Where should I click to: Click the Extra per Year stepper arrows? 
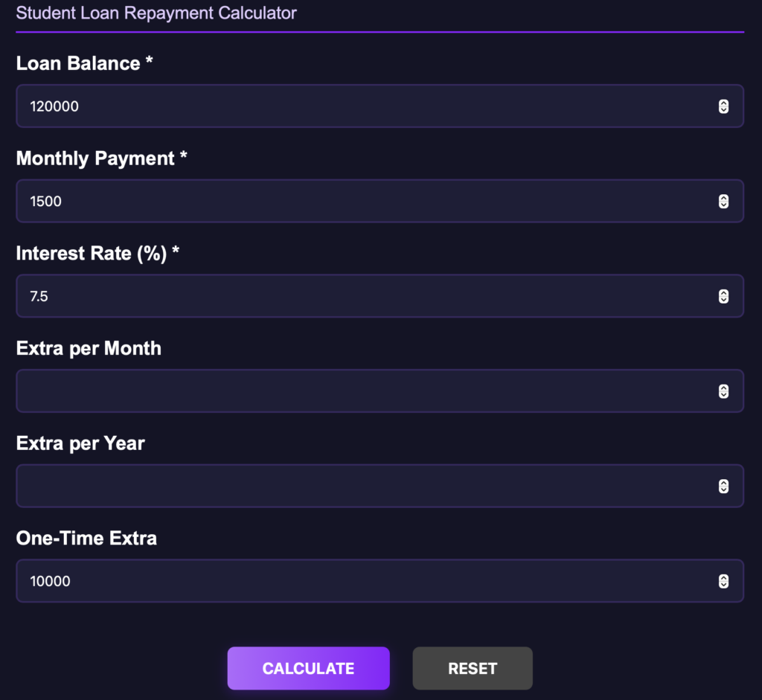[x=723, y=487]
